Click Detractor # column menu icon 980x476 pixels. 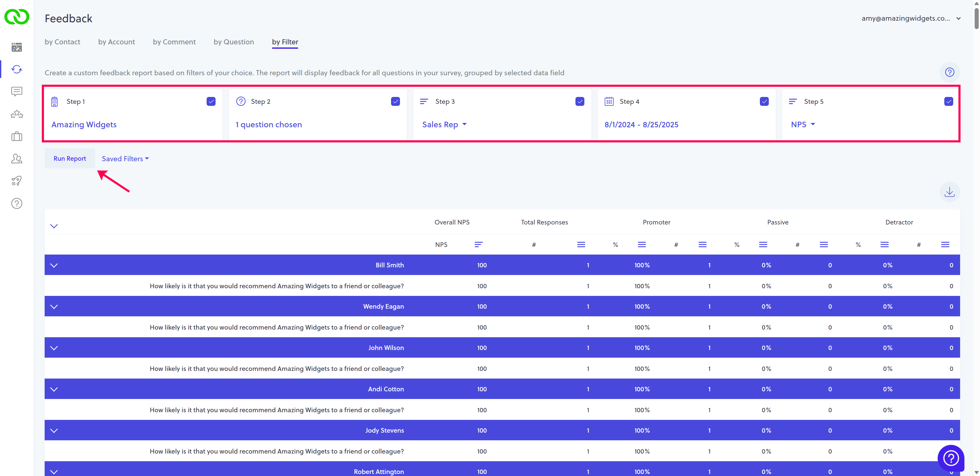[x=945, y=245]
